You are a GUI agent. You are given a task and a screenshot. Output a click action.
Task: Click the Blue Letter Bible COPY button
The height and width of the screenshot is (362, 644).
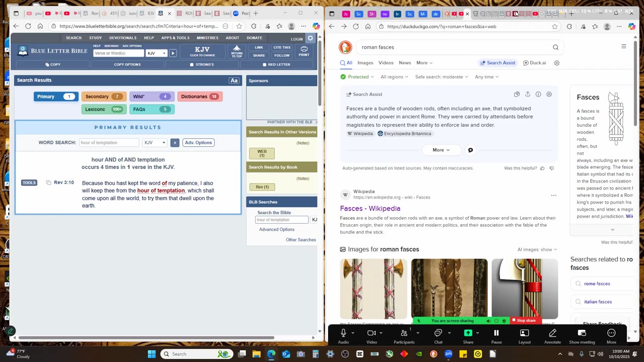pyautogui.click(x=53, y=65)
